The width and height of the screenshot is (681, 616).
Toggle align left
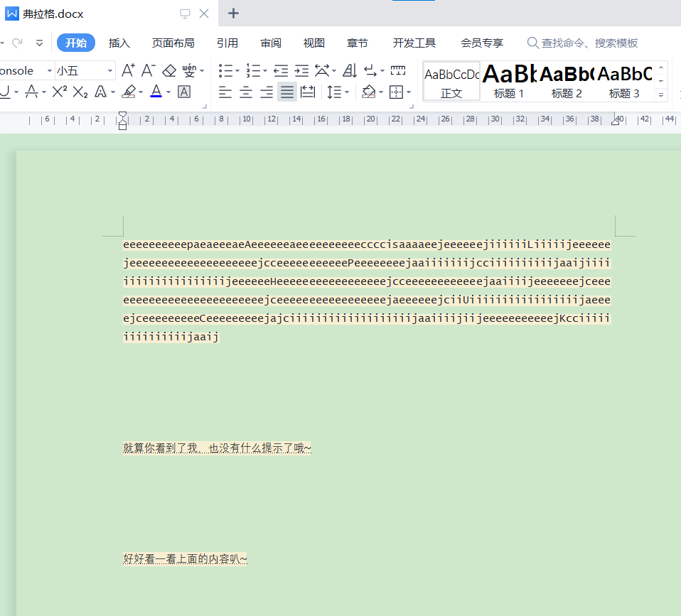pyautogui.click(x=225, y=92)
